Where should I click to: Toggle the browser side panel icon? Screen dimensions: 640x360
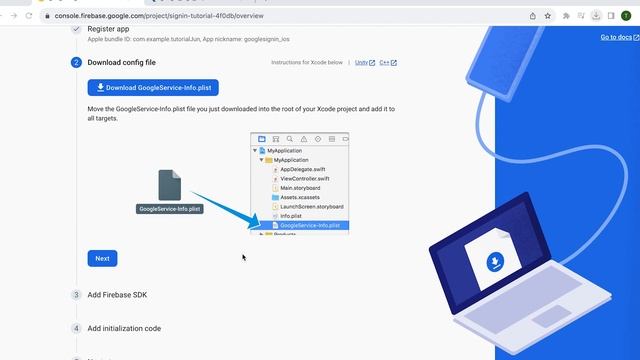[x=611, y=16]
